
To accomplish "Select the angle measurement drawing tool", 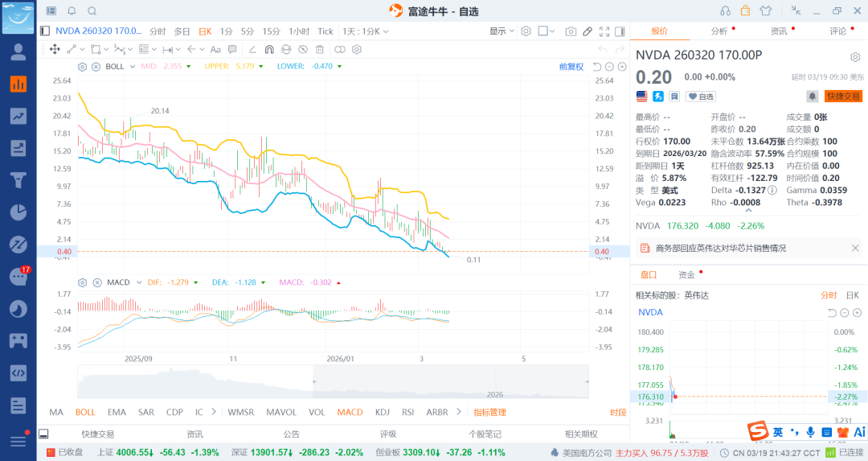I will (252, 49).
